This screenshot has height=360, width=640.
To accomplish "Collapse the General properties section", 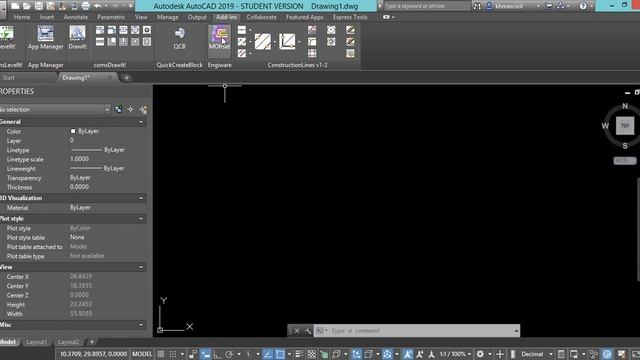I will (141, 122).
